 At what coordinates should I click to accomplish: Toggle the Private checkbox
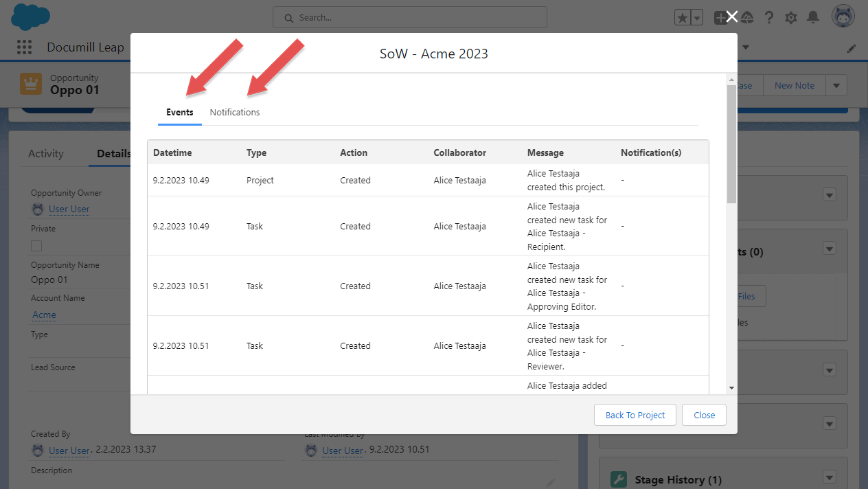(36, 246)
